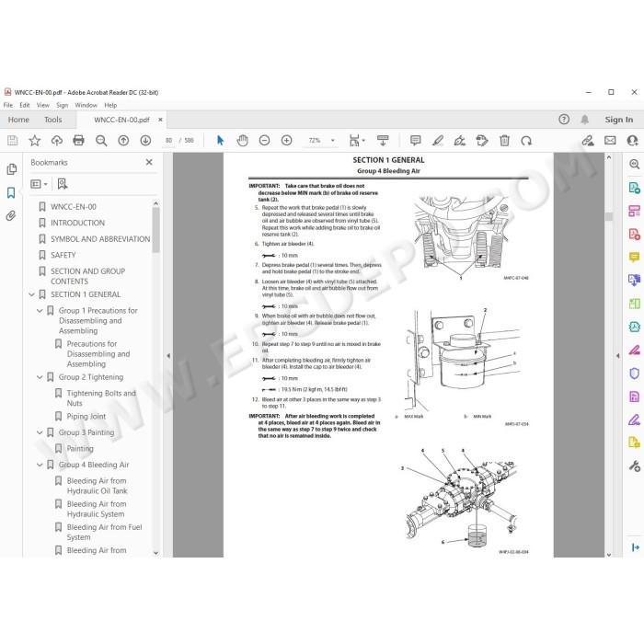Open the Window menu
This screenshot has width=644, height=644.
[86, 105]
